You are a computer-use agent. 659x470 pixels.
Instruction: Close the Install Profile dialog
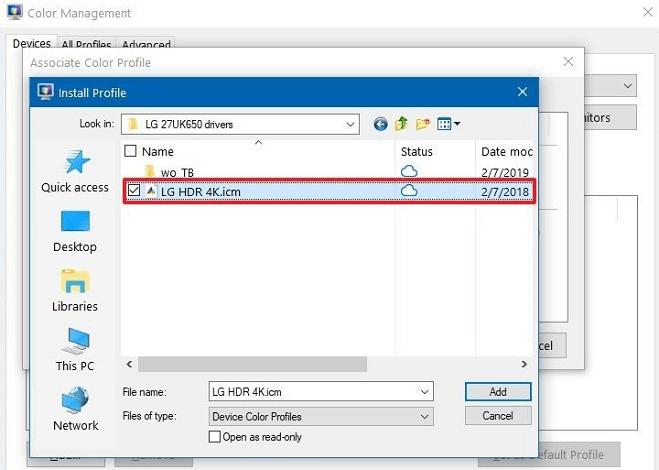coord(522,92)
